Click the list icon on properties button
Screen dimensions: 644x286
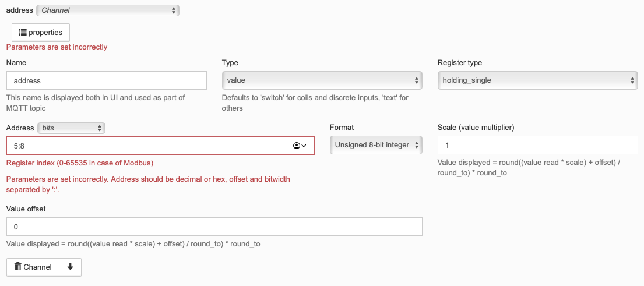click(x=23, y=32)
